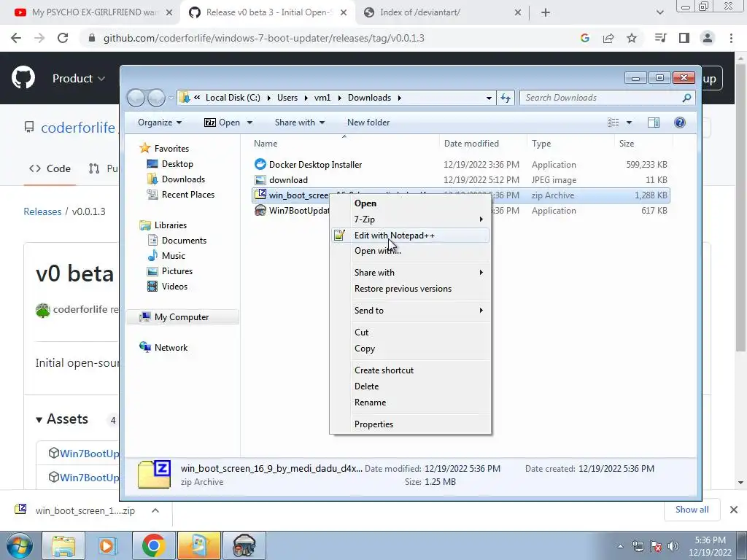Click Users in the address breadcrumb
Viewport: 747px width, 560px height.
tap(287, 98)
